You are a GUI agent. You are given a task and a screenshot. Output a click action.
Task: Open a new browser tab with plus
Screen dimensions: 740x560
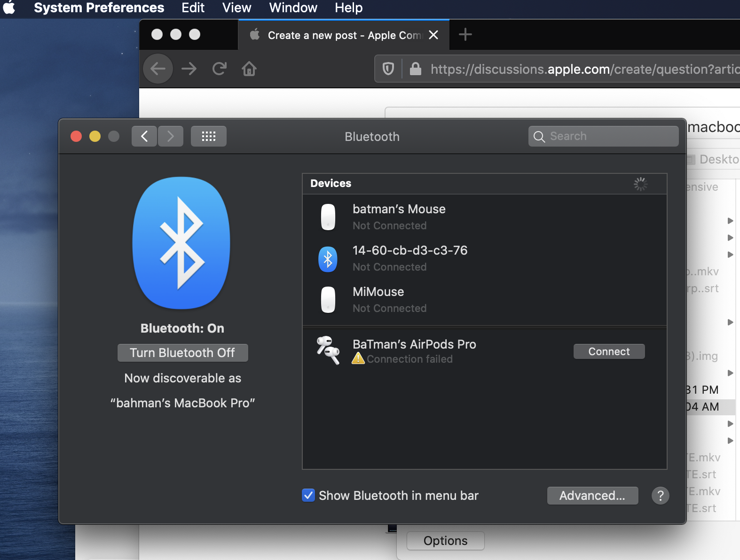tap(465, 34)
